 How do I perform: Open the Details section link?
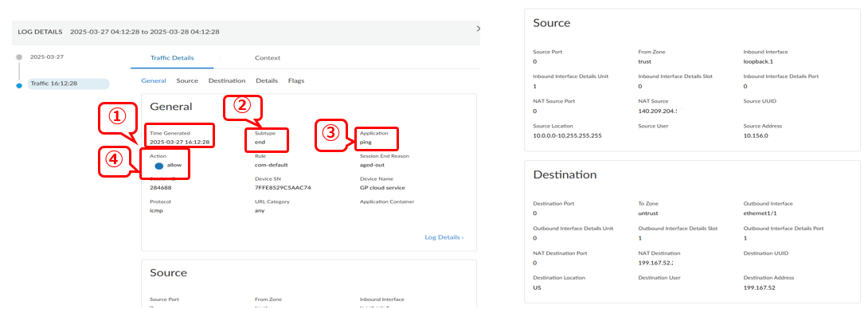pos(267,80)
